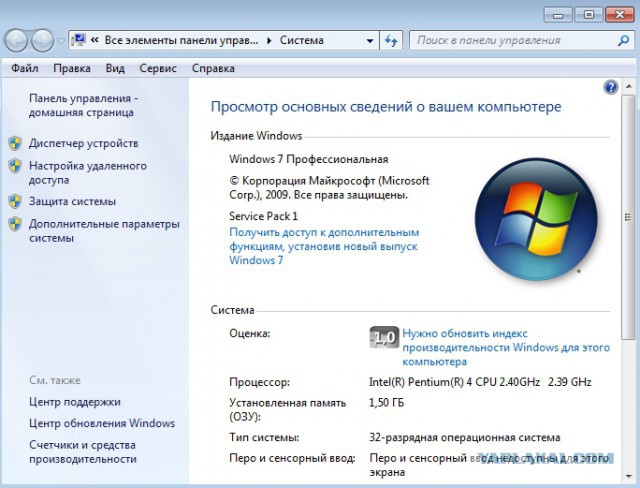Close the System window

point(619,15)
